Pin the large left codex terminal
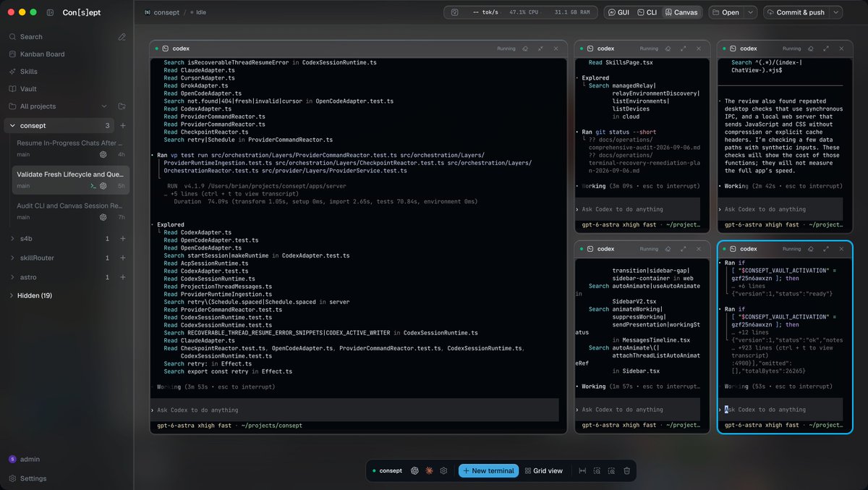The width and height of the screenshot is (868, 490). (x=525, y=48)
